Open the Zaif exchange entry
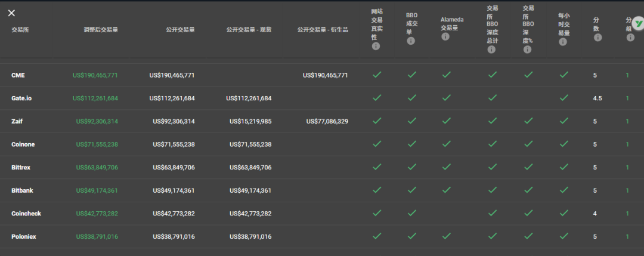The width and height of the screenshot is (644, 256). click(x=17, y=121)
